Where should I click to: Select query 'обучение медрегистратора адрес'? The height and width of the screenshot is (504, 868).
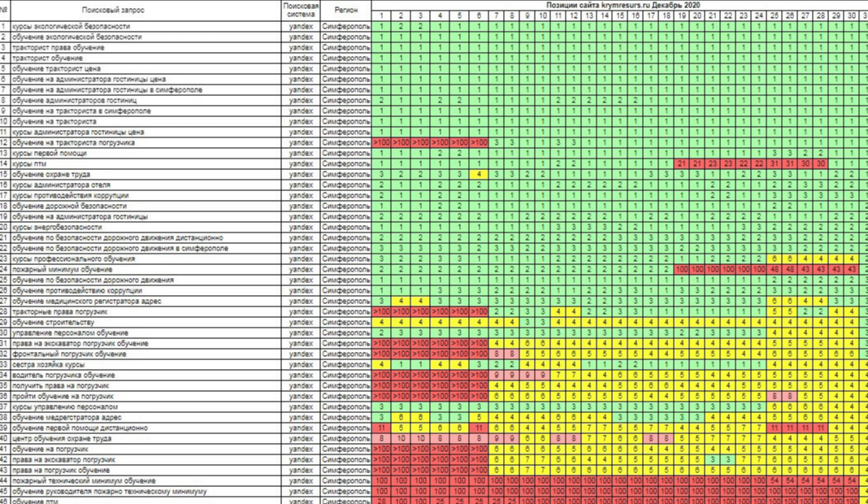(x=67, y=417)
